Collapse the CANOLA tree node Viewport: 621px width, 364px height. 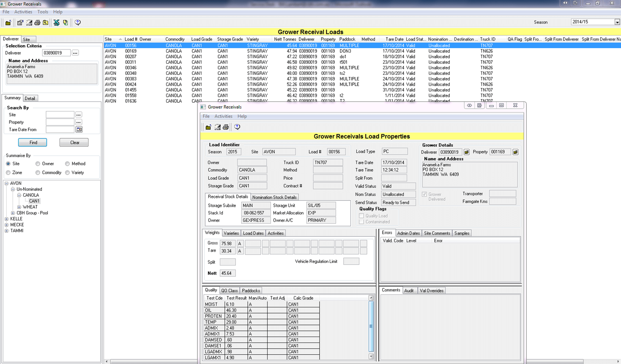[x=19, y=195]
